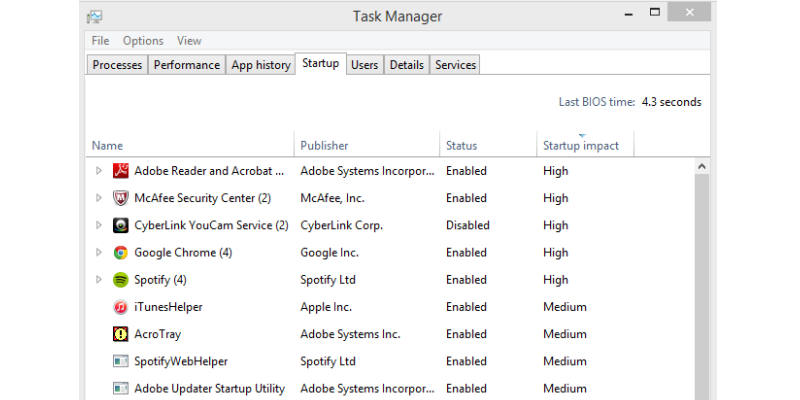Select the Google Chrome icon

(120, 253)
